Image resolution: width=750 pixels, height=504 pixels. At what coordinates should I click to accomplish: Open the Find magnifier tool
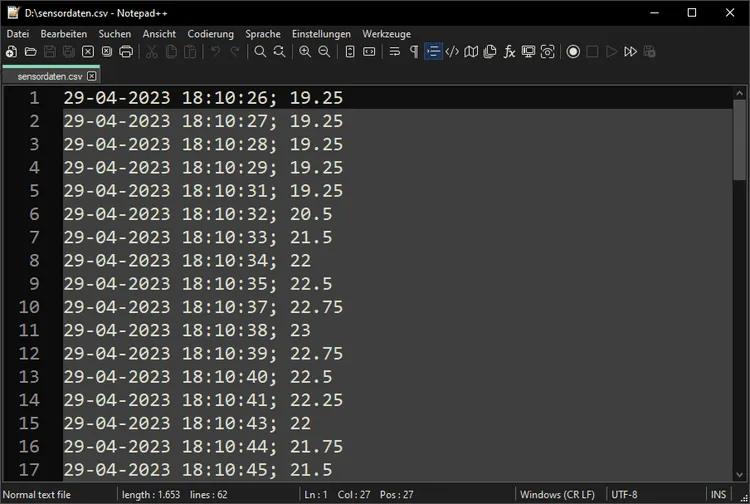click(x=260, y=52)
